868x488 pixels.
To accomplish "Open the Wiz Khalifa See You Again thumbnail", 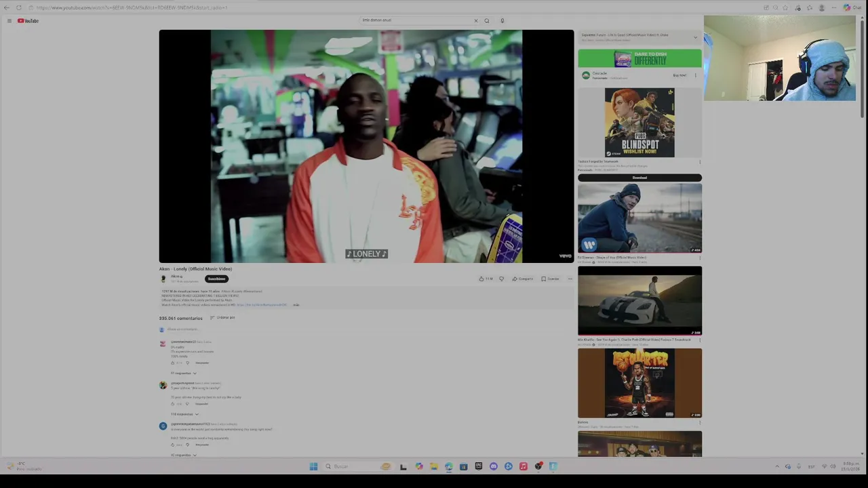I will tap(639, 300).
